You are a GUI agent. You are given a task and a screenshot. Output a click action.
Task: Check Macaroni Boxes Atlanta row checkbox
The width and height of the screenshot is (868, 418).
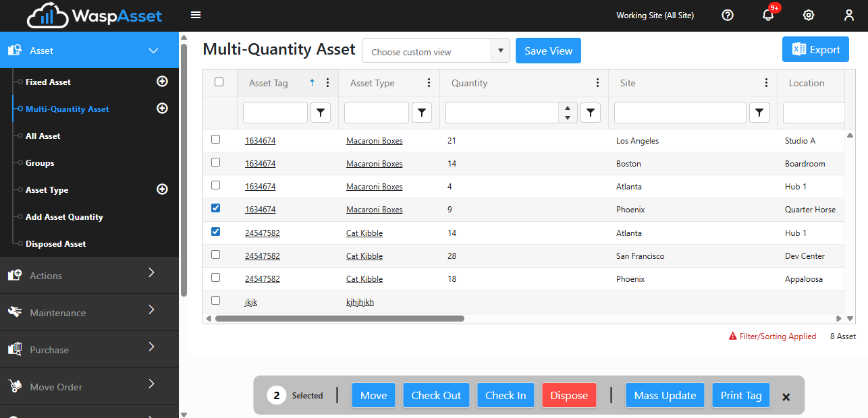pyautogui.click(x=216, y=185)
